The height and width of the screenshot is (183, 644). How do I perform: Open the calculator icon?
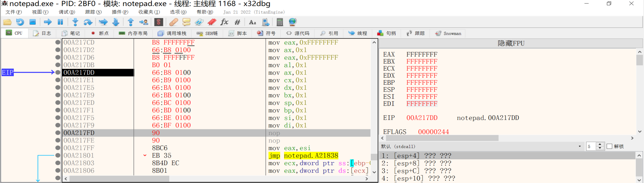coord(280,22)
